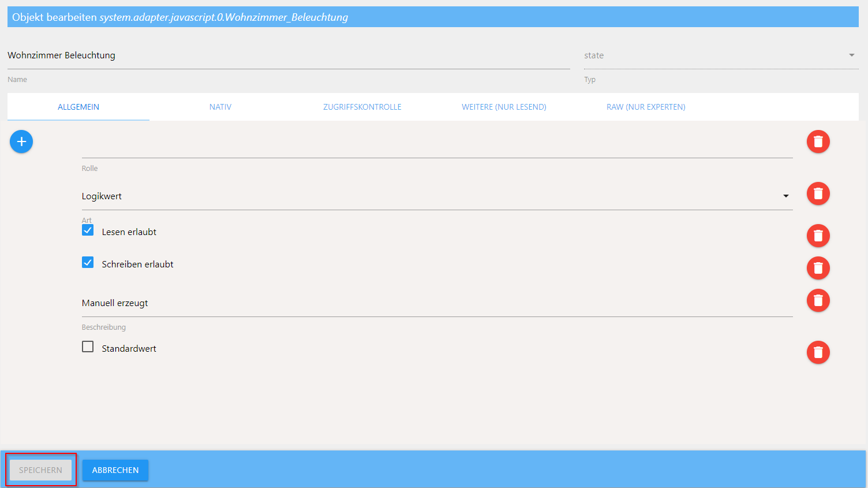This screenshot has height=488, width=868.
Task: Enable the Standardwert checkbox
Action: coord(88,347)
